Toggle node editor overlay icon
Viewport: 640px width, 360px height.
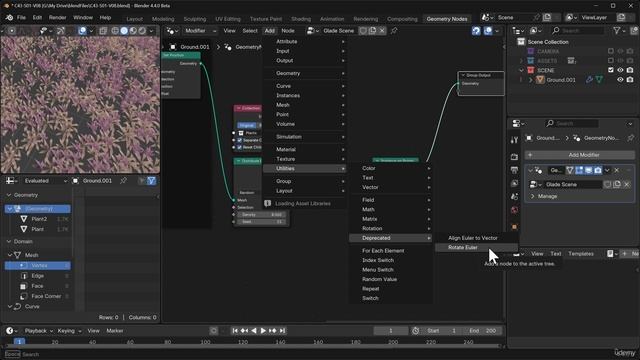point(488,31)
